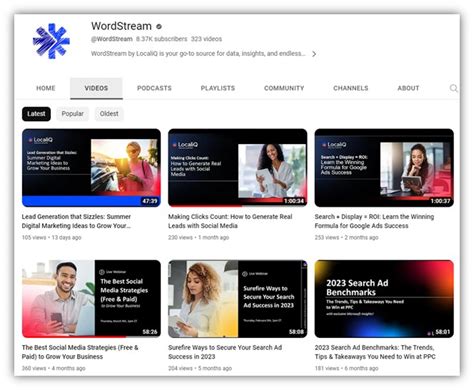Click '105 views • 13 days ago' text
The height and width of the screenshot is (390, 474).
coord(51,238)
